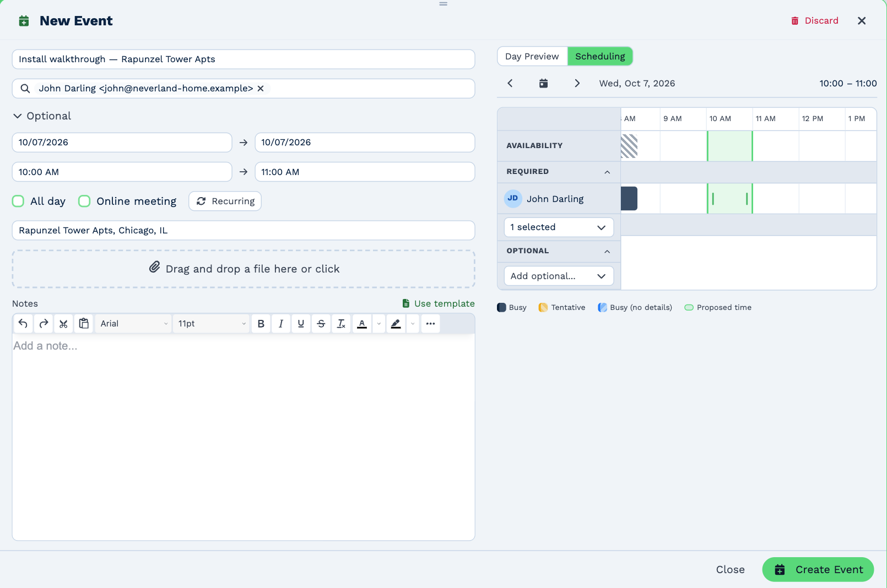Click the Use template link
Viewport: 887px width, 588px height.
point(439,304)
